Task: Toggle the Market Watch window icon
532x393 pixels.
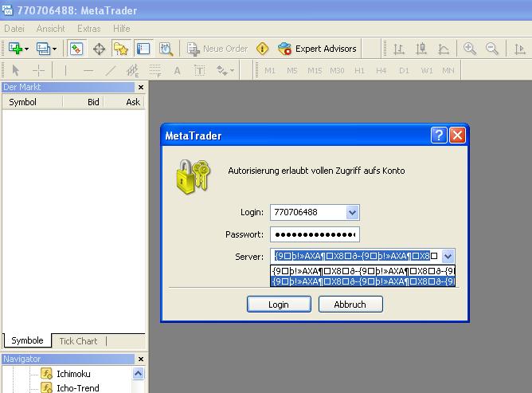Action: tap(76, 49)
